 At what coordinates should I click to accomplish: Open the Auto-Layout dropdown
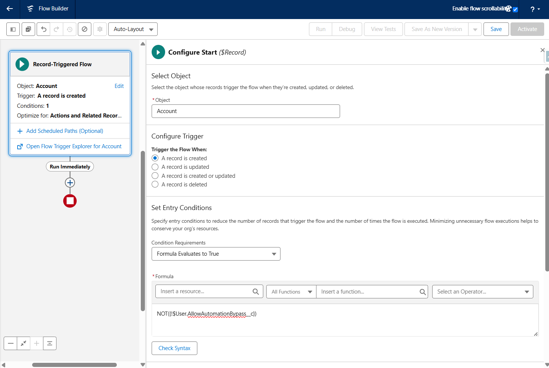pos(133,29)
